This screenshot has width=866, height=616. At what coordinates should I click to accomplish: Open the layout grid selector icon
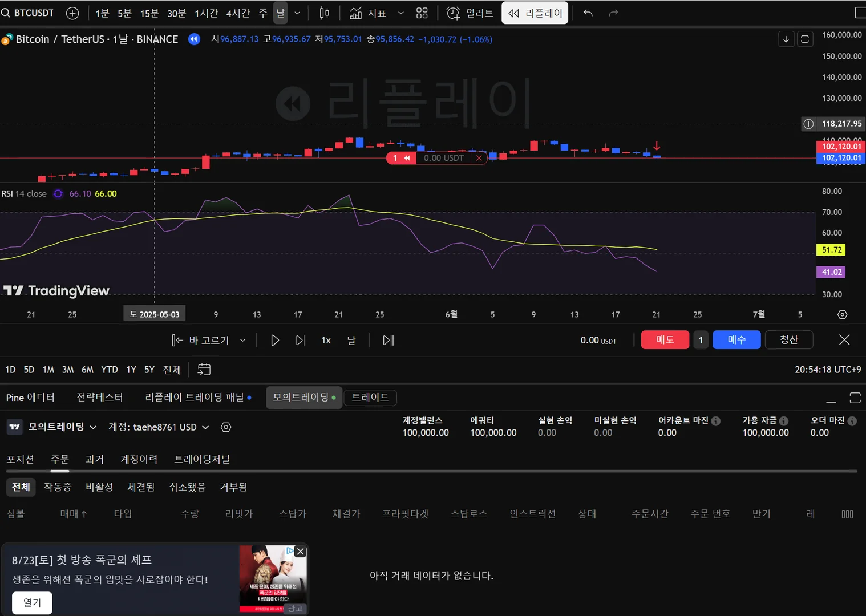click(x=422, y=13)
